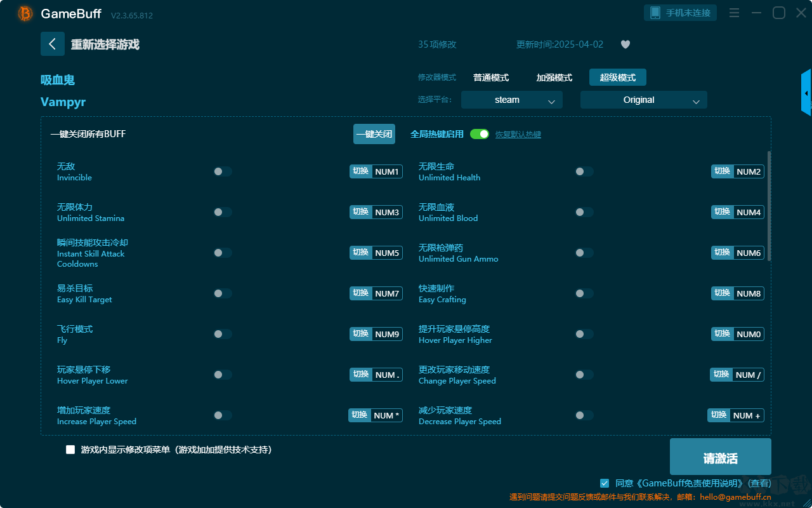Viewport: 812px width, 508px height.
Task: Click the cheat list vertical scrollbar
Action: pos(769,206)
